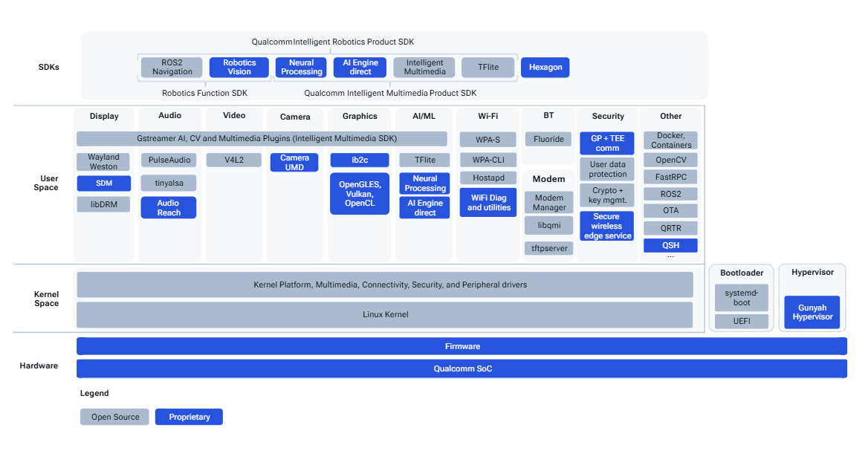
Task: Click the Open Source legend swatch
Action: 114,417
